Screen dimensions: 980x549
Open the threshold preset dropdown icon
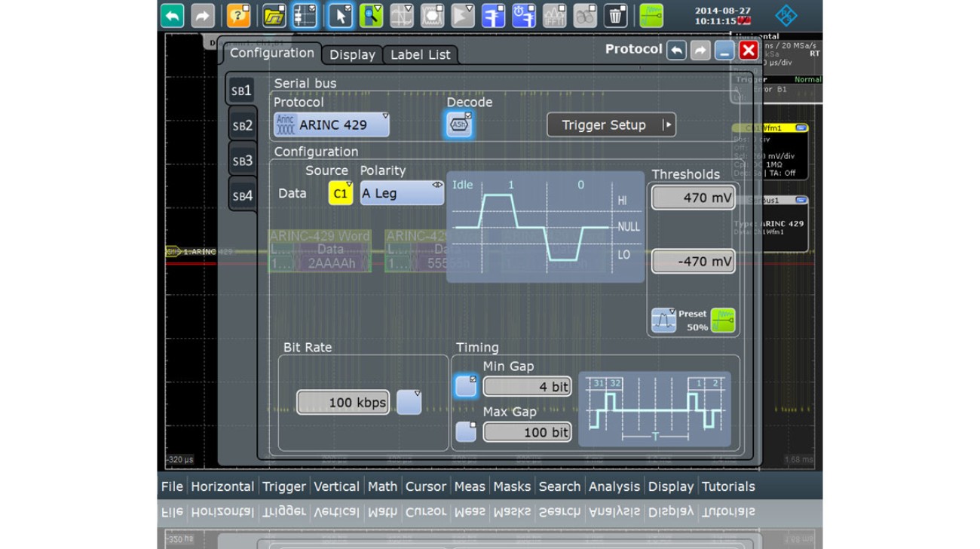click(663, 321)
